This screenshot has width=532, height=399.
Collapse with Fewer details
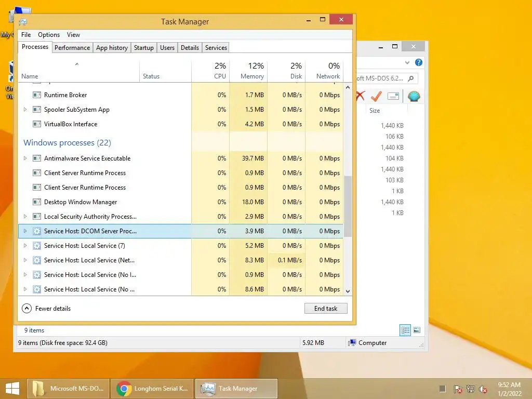[46, 309]
